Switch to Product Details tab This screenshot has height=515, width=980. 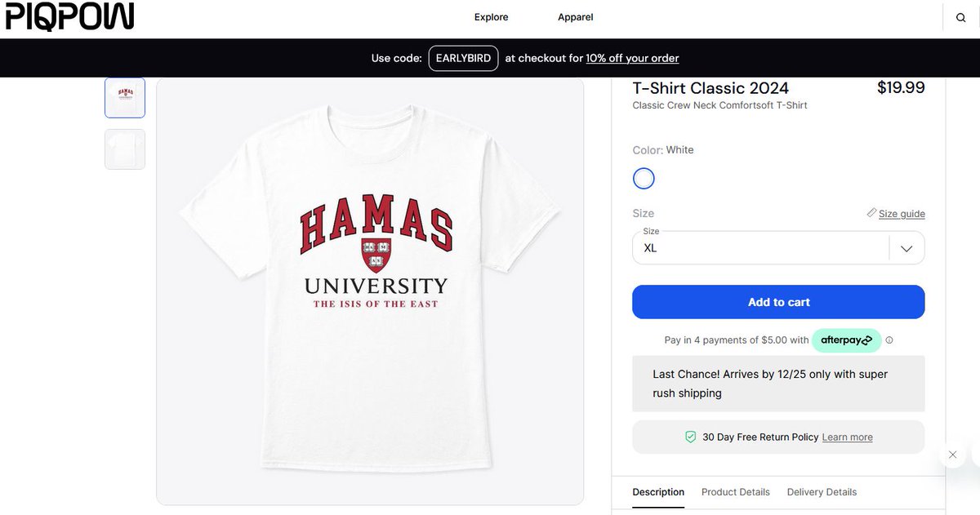[736, 492]
